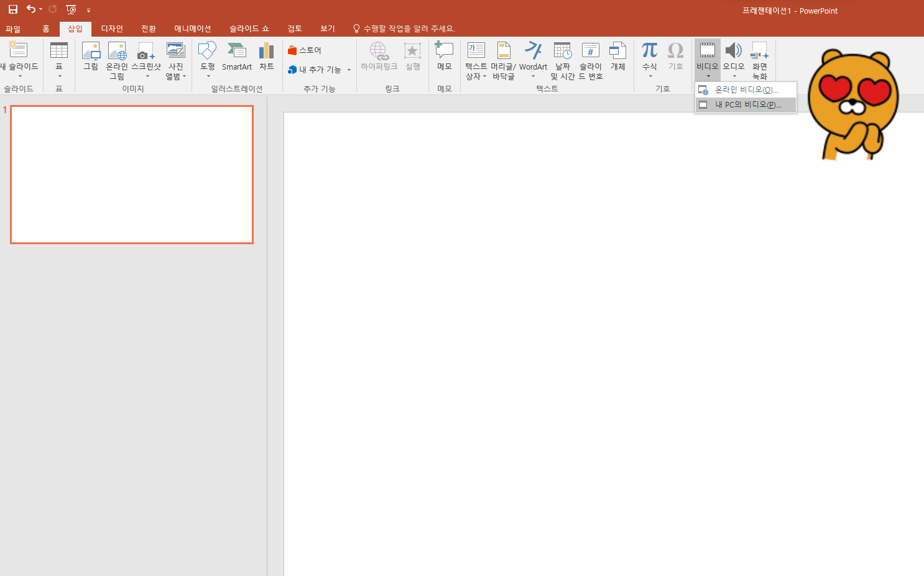Expand the 사진 앨범 dropdown arrow
924x576 pixels.
click(185, 76)
